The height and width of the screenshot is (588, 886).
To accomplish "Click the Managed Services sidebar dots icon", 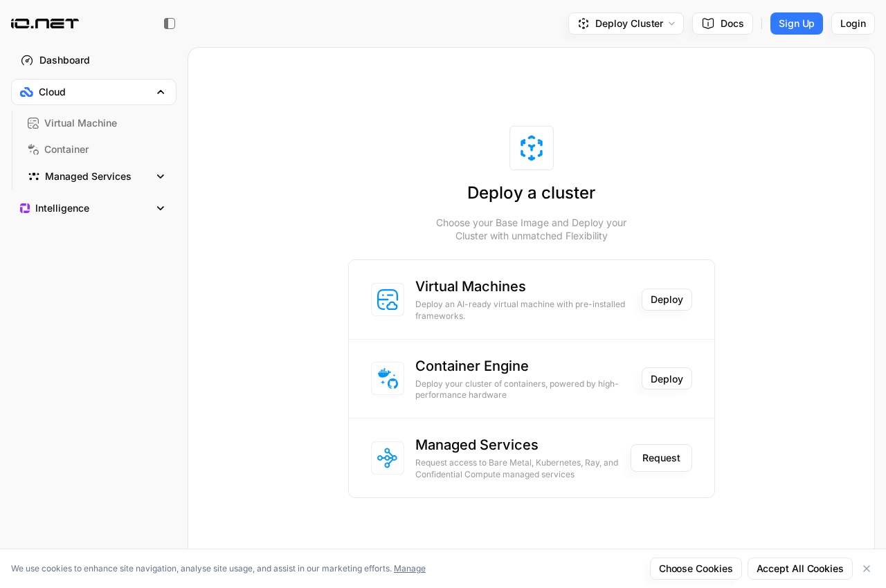I will point(34,176).
